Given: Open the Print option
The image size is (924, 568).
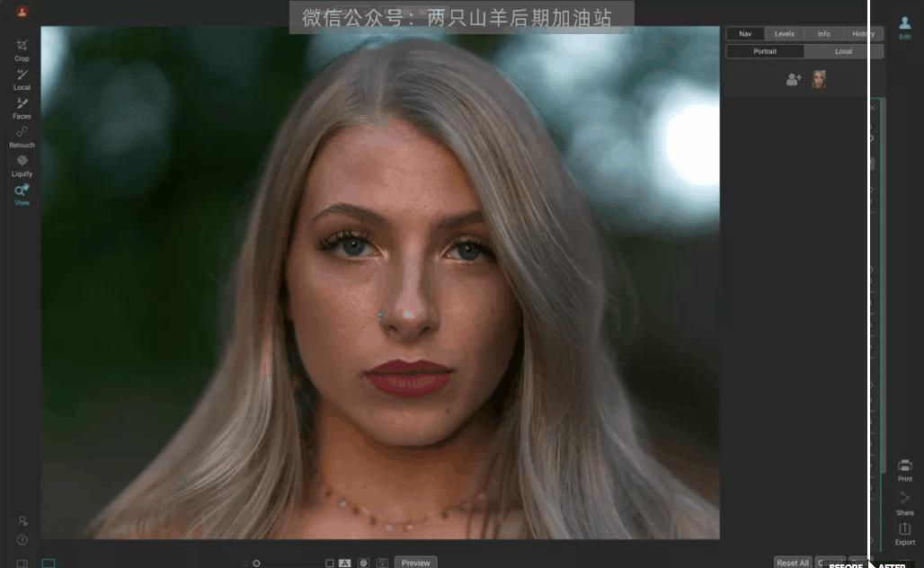Looking at the screenshot, I should point(904,470).
